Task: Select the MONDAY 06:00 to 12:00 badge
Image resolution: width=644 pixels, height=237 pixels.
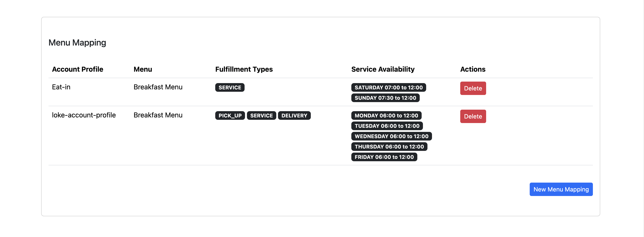Action: pos(386,115)
